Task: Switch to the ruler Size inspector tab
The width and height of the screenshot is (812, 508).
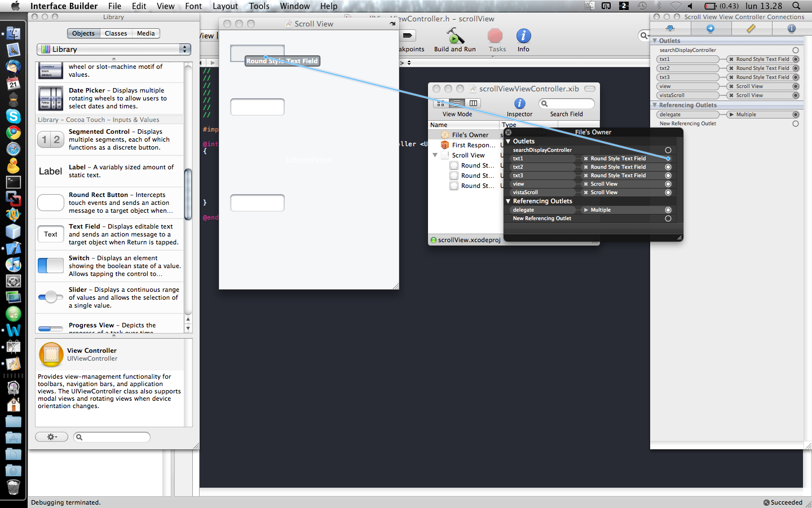Action: point(751,28)
